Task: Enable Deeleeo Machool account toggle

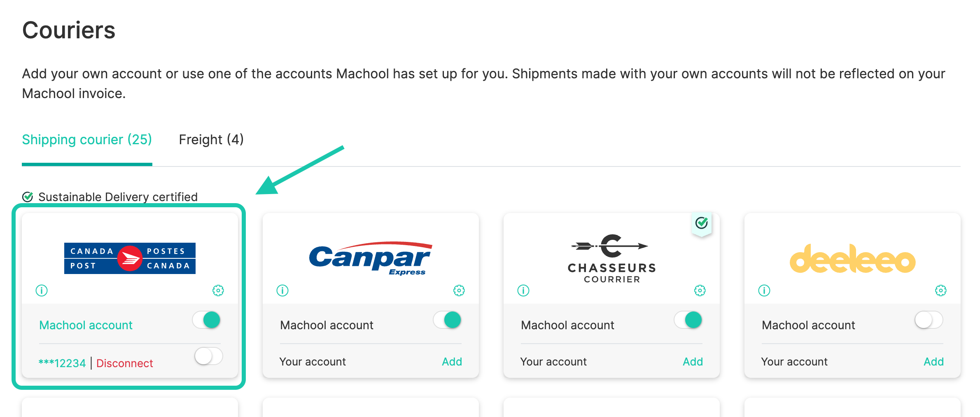Action: (929, 320)
